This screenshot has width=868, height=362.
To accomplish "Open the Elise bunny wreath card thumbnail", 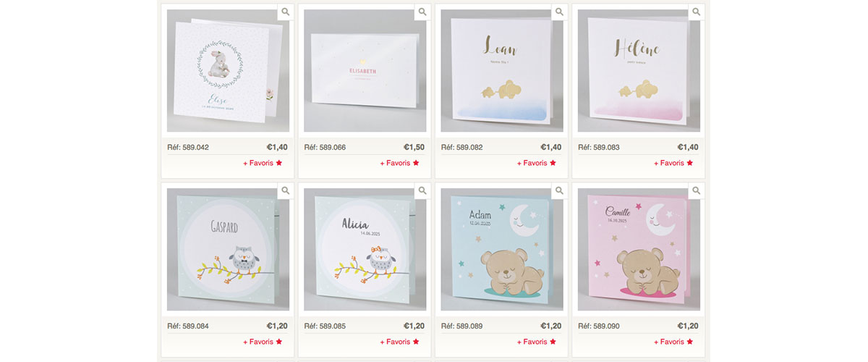I will coord(228,70).
